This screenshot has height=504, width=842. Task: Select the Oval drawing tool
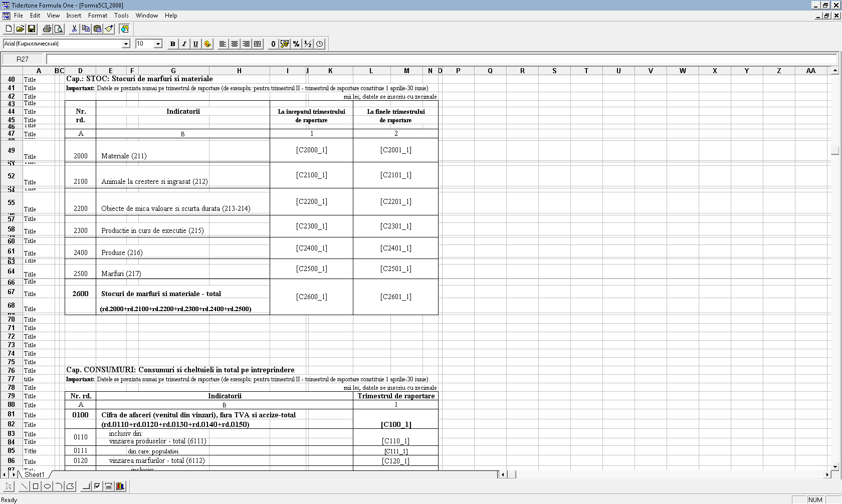click(47, 486)
